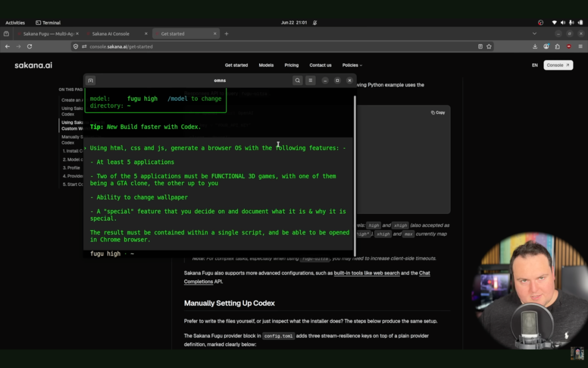Open a new browser tab with plus

226,34
